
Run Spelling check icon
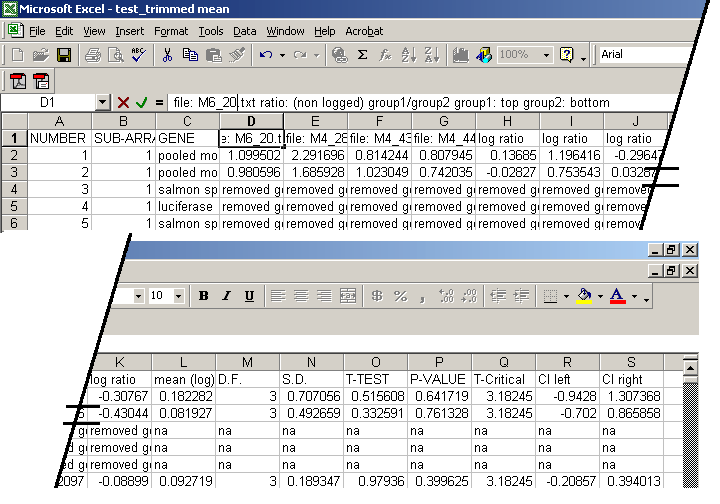[x=138, y=55]
